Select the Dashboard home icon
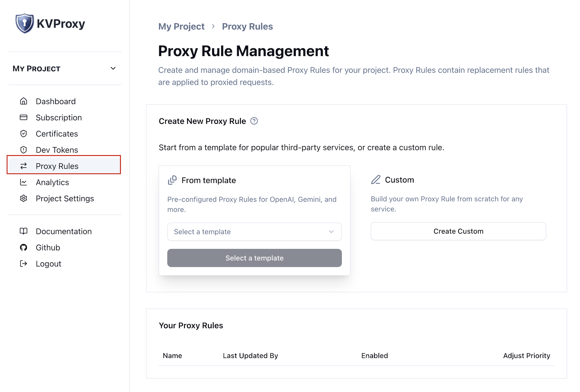This screenshot has width=580, height=392. [x=23, y=101]
